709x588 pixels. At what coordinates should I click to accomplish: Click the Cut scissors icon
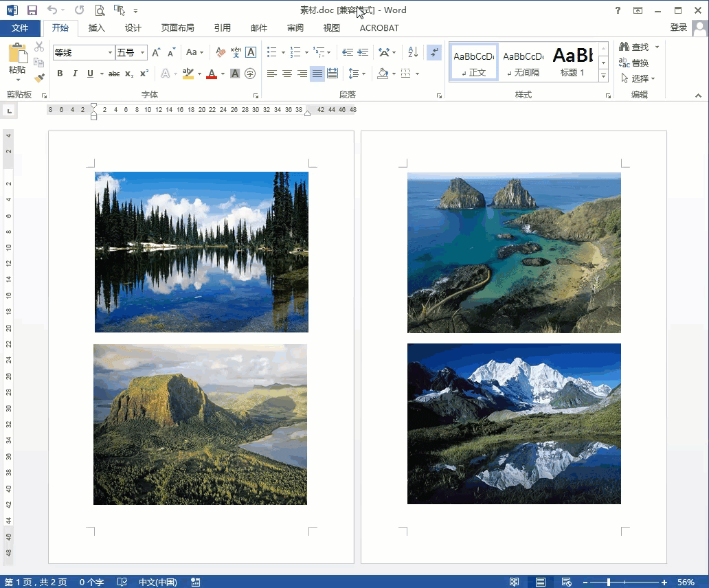coord(39,47)
